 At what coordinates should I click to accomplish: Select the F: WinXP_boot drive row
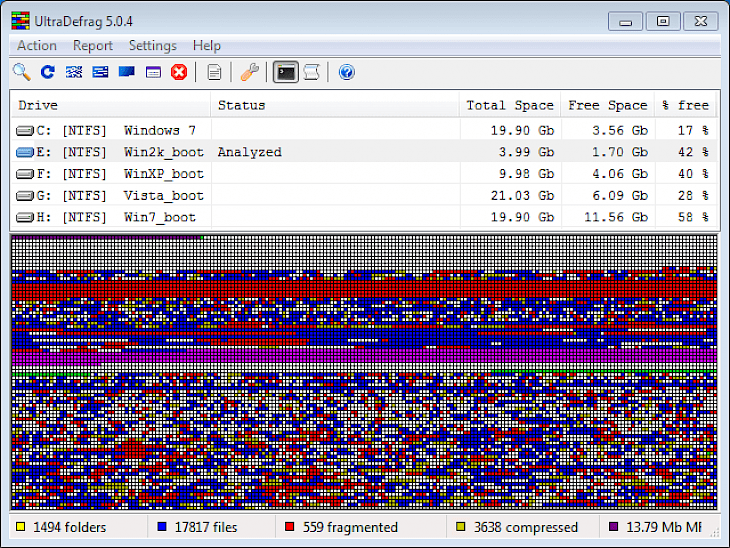(x=365, y=174)
